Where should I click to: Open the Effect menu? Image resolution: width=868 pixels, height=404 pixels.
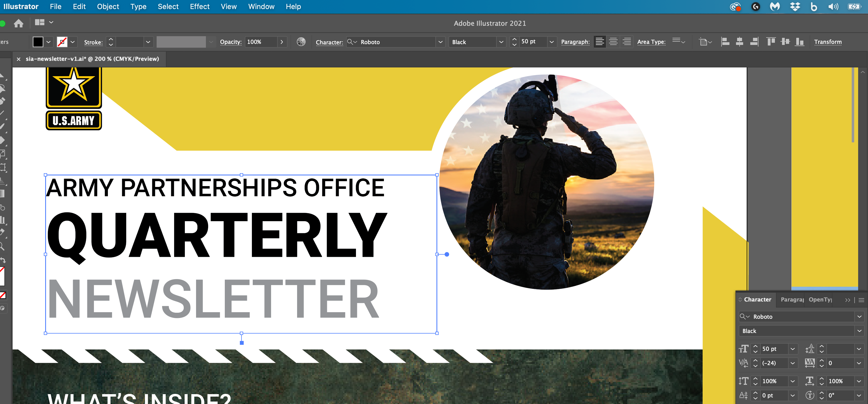point(200,6)
